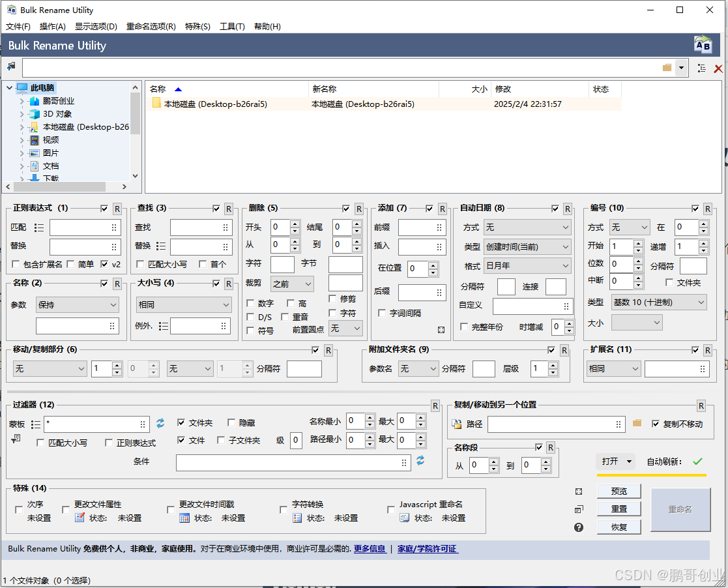Viewport: 728px width, 588px height.
Task: Toggle the v2 checkbox
Action: [x=104, y=264]
